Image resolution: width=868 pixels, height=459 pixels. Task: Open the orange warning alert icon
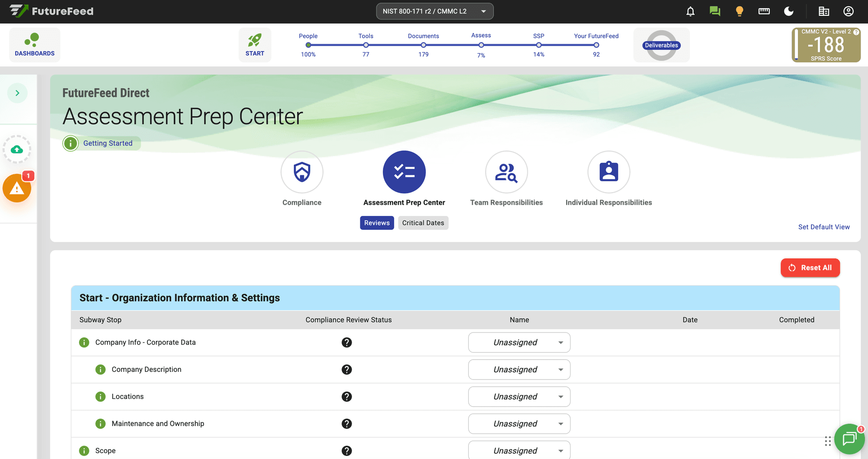(17, 188)
